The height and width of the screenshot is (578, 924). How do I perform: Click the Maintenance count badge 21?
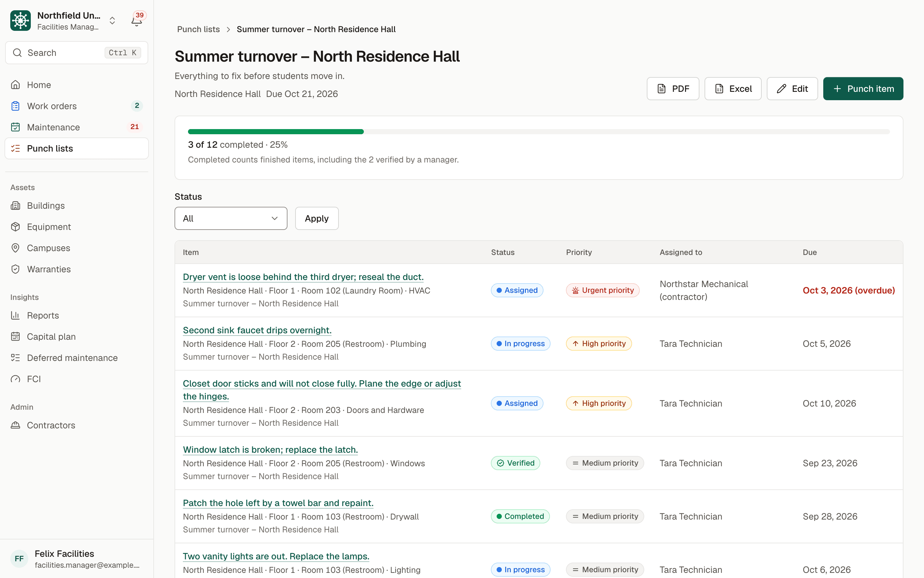tap(134, 127)
